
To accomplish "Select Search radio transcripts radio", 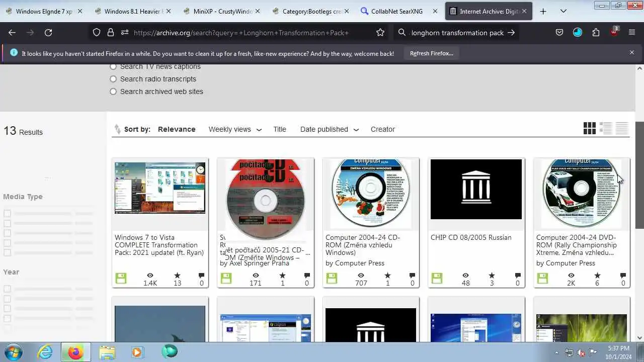I will pyautogui.click(x=113, y=79).
